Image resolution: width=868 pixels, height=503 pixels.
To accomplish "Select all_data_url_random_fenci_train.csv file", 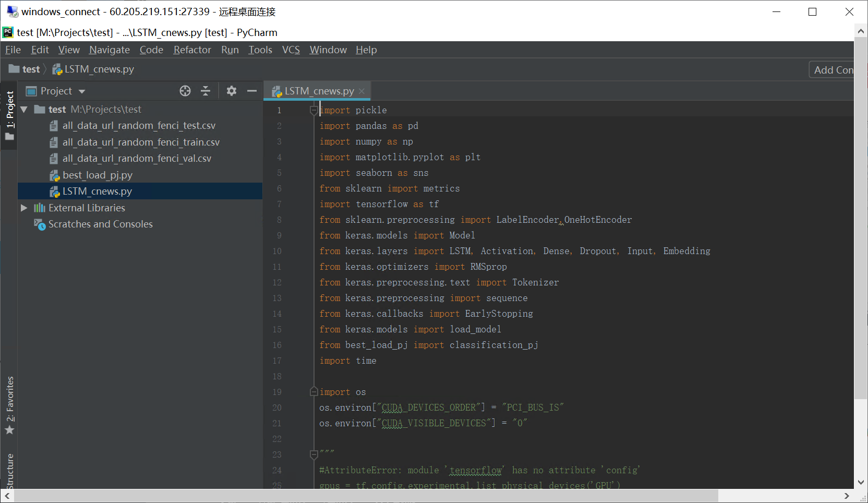I will [x=141, y=142].
